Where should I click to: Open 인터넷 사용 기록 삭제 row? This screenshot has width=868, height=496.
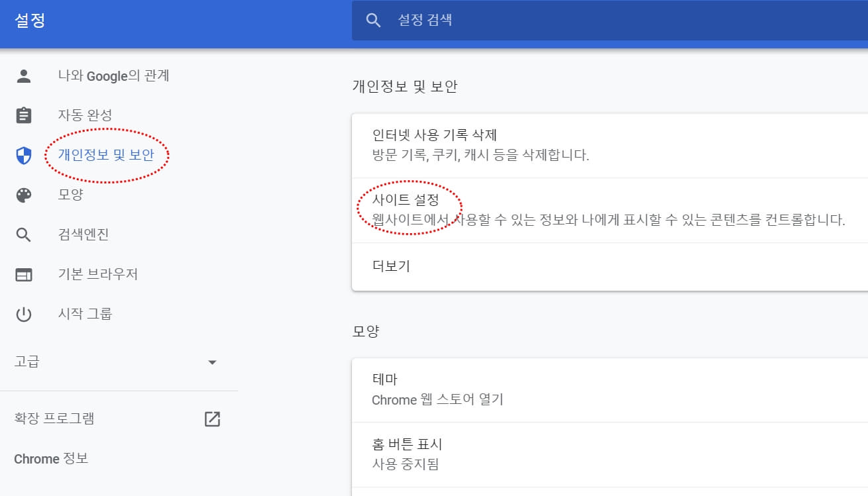610,146
